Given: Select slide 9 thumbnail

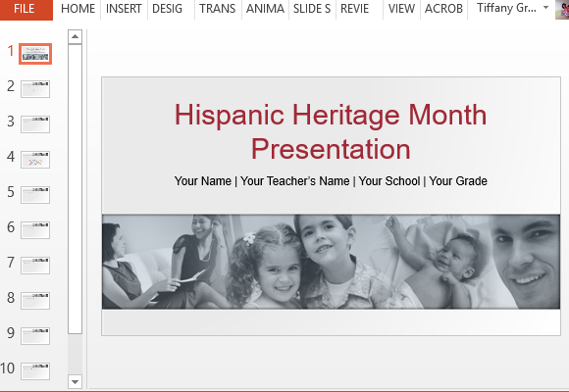Looking at the screenshot, I should coord(35,335).
